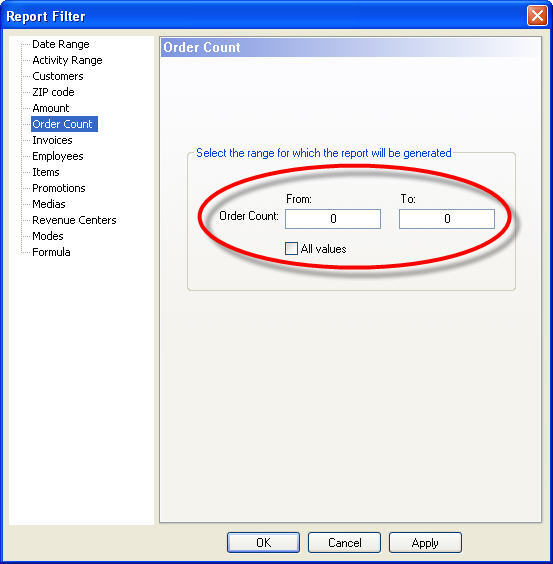Select Items in the filter tree
This screenshot has width=553, height=564.
click(46, 172)
